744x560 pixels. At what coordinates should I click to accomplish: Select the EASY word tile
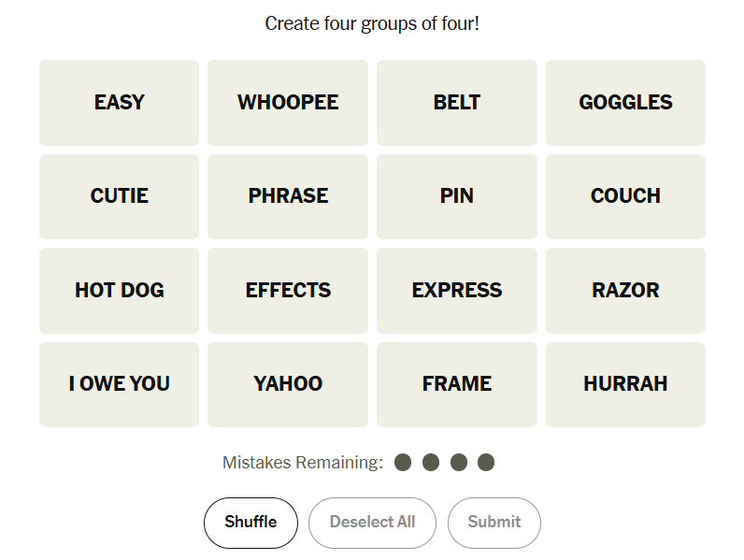[119, 103]
